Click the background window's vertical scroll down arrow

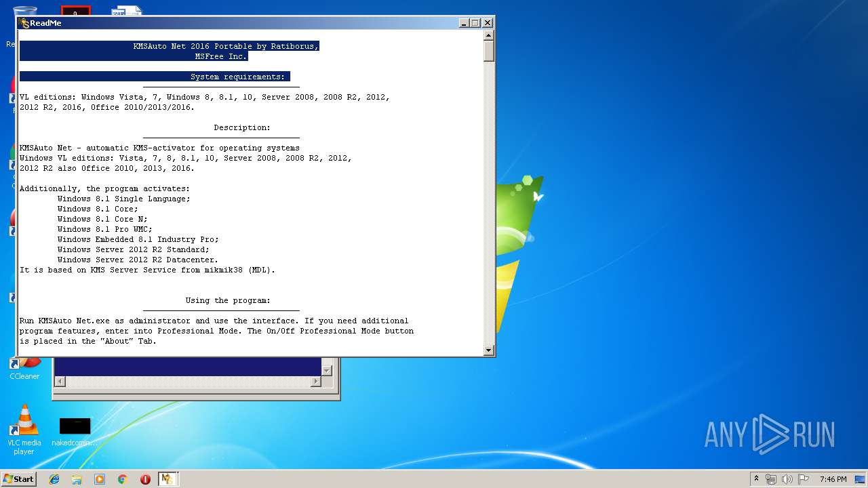pyautogui.click(x=327, y=370)
